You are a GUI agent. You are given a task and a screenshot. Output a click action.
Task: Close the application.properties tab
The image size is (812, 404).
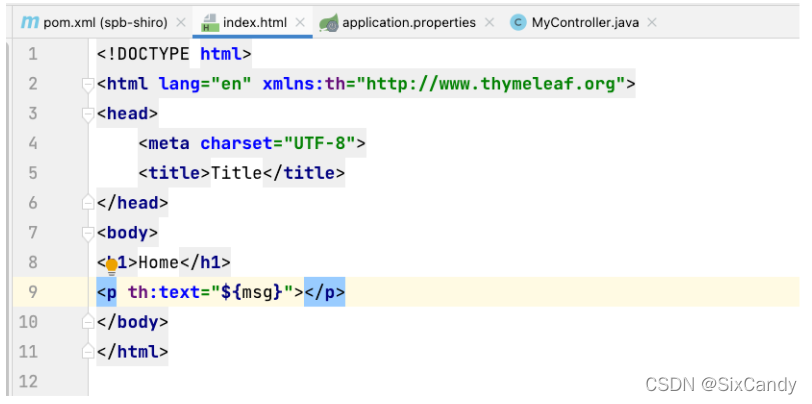[x=489, y=23]
